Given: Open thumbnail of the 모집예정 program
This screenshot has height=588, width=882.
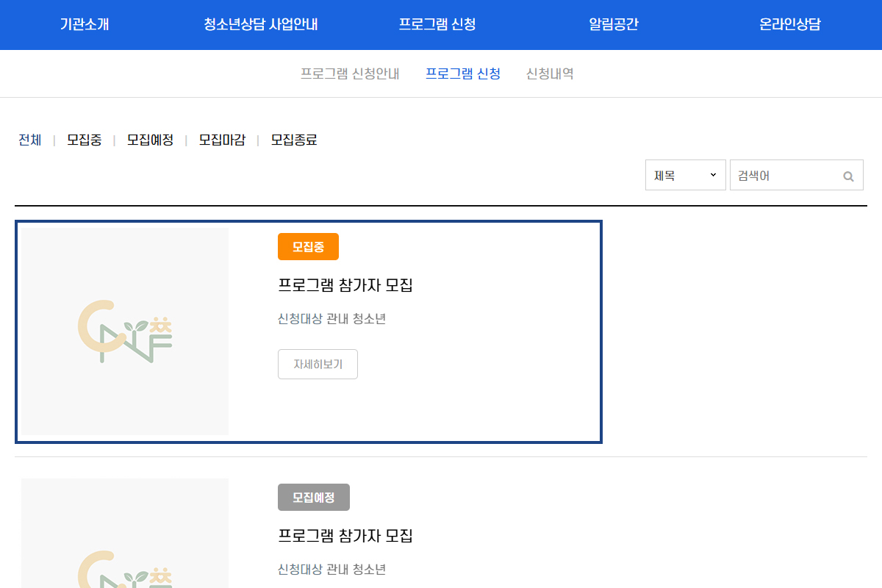Looking at the screenshot, I should coord(125,534).
